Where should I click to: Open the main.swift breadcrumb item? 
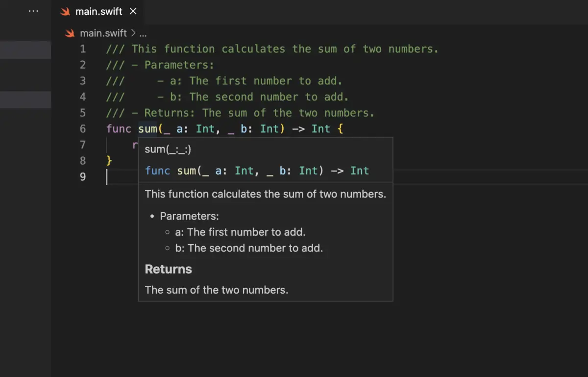[103, 33]
